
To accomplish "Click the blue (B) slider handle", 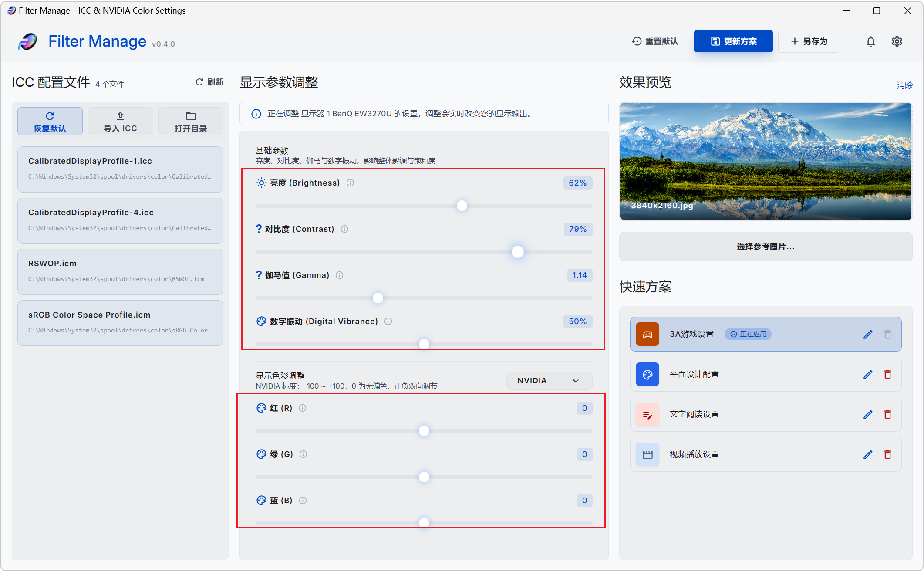I will (x=424, y=522).
